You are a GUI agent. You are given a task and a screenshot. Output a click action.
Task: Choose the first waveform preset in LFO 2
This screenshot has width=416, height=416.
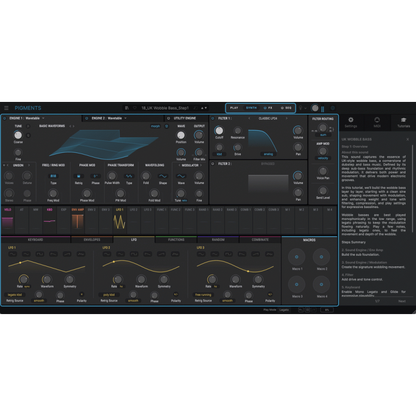pos(107,254)
